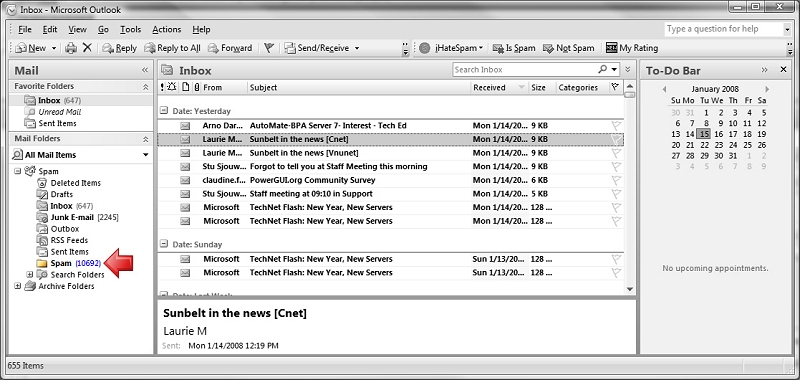Screen dimensions: 800x380
Task: Open My Rating in iHateSpam toolbar
Action: tap(632, 48)
